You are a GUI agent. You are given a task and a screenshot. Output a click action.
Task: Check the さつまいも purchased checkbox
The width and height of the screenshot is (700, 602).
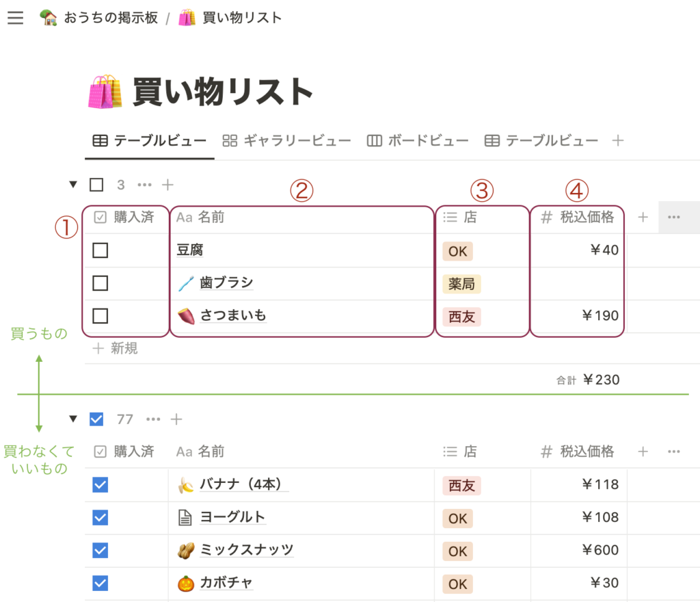(x=100, y=316)
